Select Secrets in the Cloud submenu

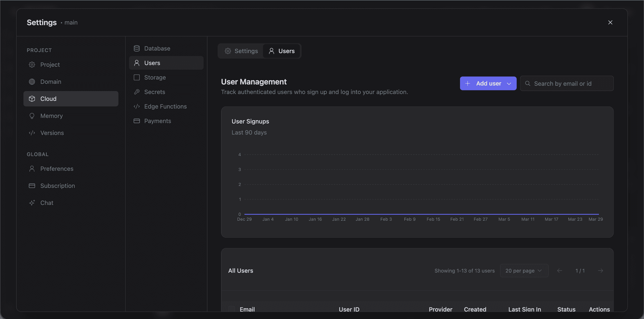tap(166, 92)
